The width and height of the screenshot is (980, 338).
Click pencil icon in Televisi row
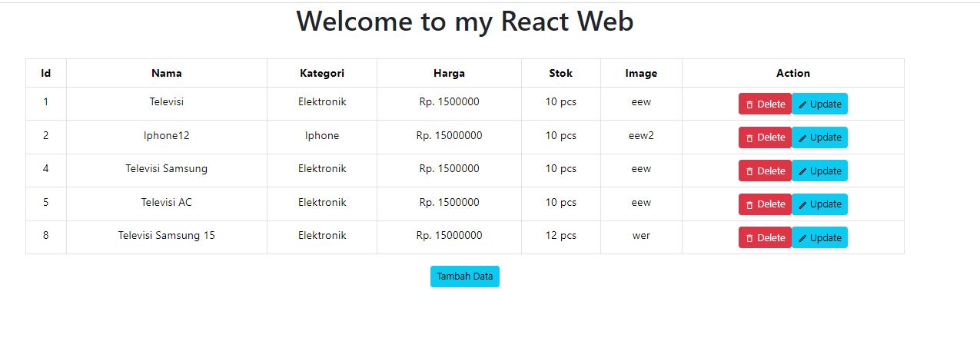coord(802,104)
